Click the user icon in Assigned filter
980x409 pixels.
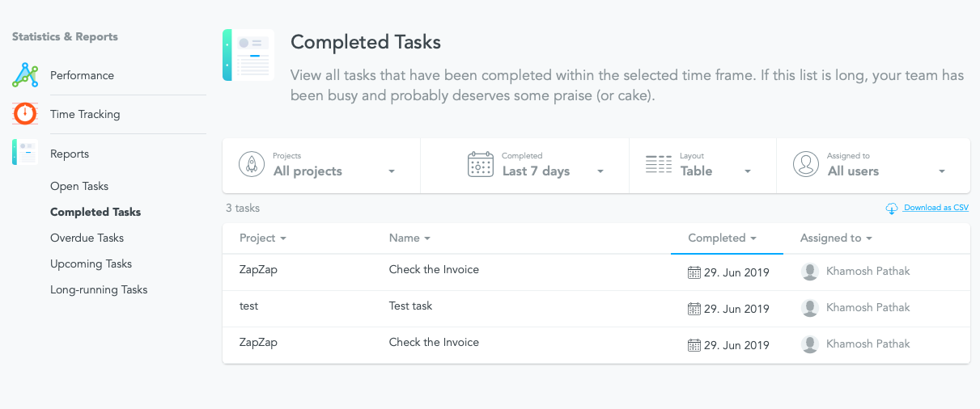tap(805, 165)
